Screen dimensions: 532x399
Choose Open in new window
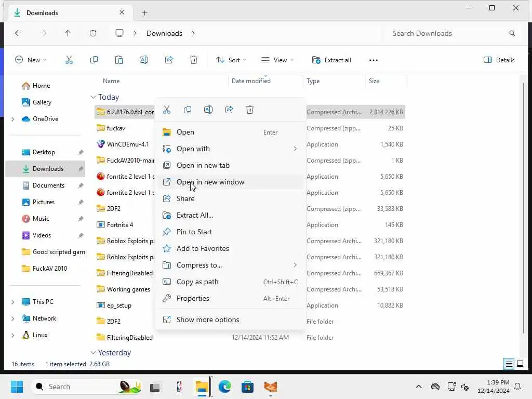(x=230, y=182)
